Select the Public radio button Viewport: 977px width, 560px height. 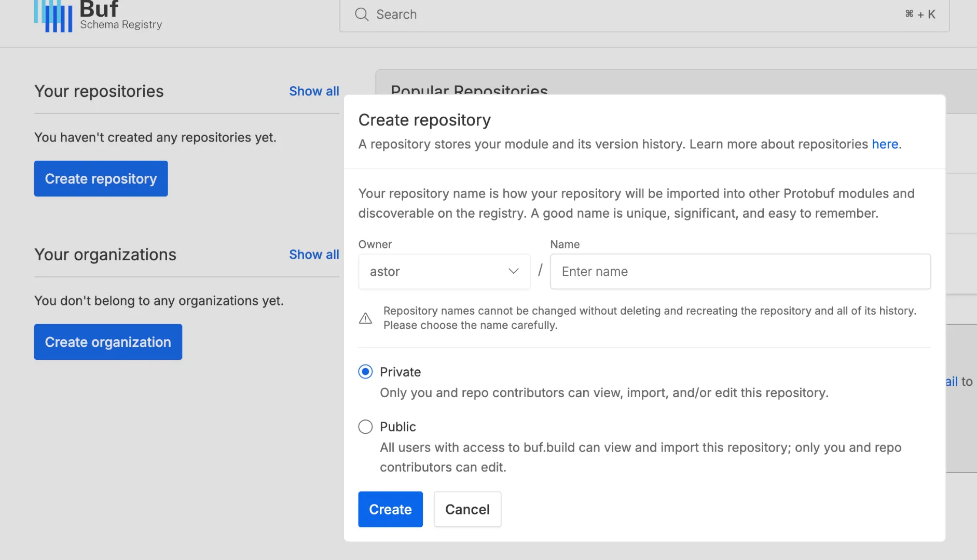pyautogui.click(x=365, y=427)
